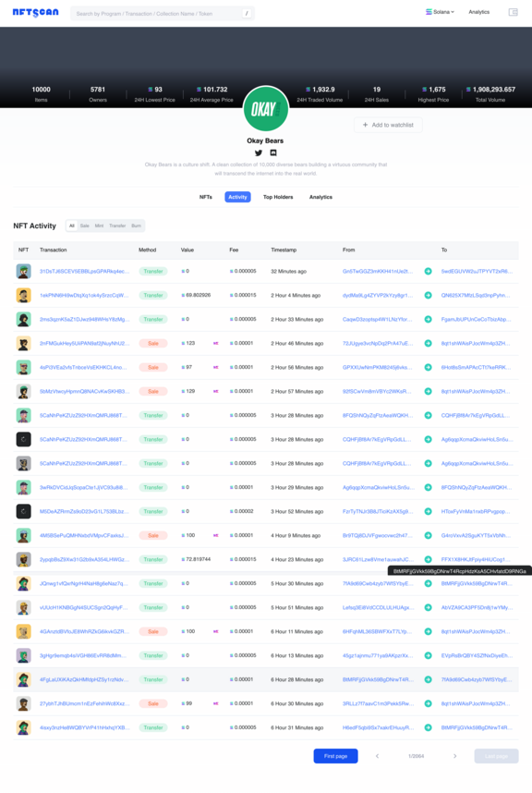Viewport: 532px width, 793px height.
Task: Filter NFT activity by Sale
Action: pos(85,226)
